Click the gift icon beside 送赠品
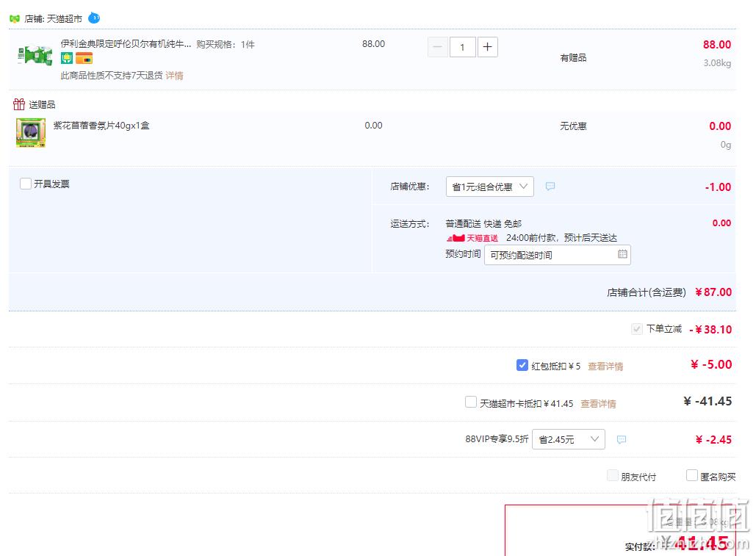 click(x=19, y=104)
